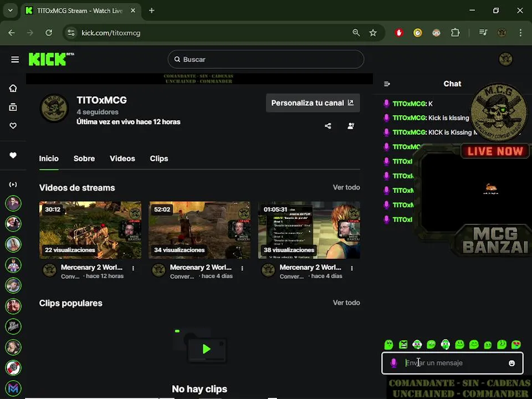Click the address bar URL kick.com/titoxmcg

coord(111,33)
